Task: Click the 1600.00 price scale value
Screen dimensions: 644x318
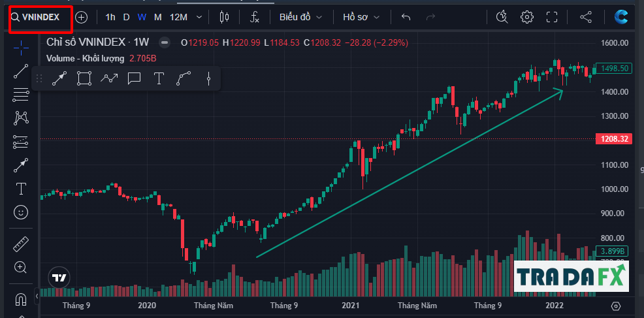Action: (x=615, y=42)
